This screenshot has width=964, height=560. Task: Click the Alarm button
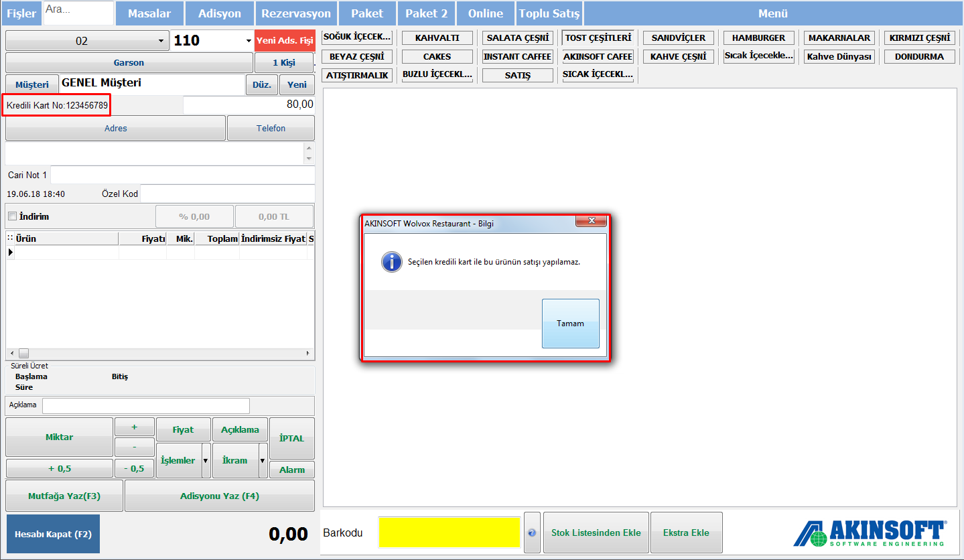tap(291, 470)
